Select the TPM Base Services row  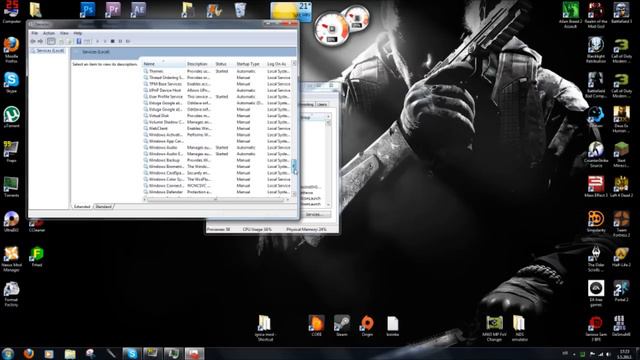pyautogui.click(x=217, y=84)
